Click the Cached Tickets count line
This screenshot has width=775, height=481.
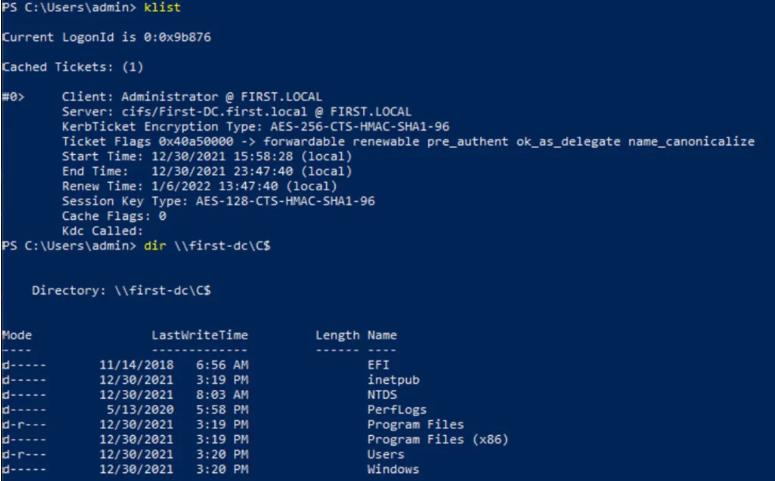point(73,67)
